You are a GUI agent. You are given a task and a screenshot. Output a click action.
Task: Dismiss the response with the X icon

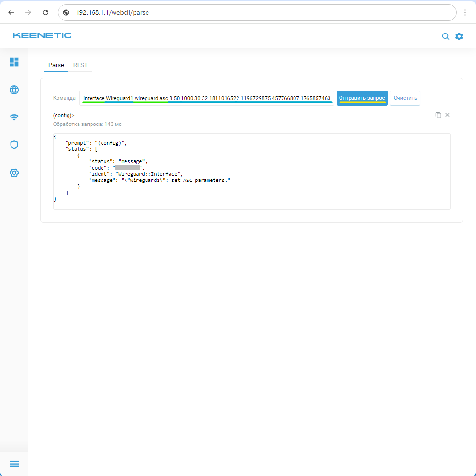(x=448, y=115)
